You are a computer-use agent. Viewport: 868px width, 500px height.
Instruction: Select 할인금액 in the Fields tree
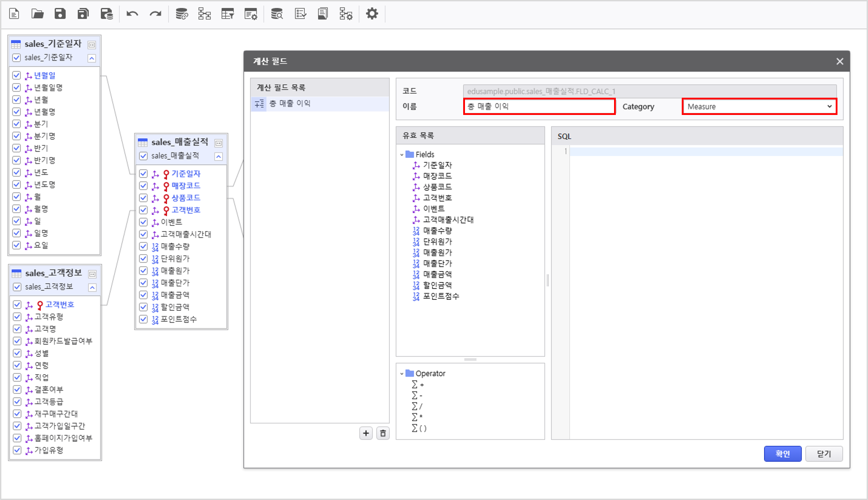[437, 285]
